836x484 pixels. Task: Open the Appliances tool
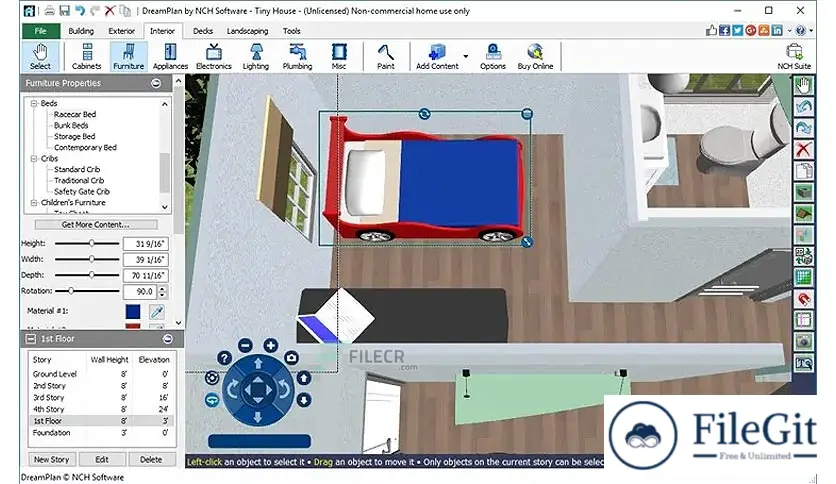(x=170, y=57)
